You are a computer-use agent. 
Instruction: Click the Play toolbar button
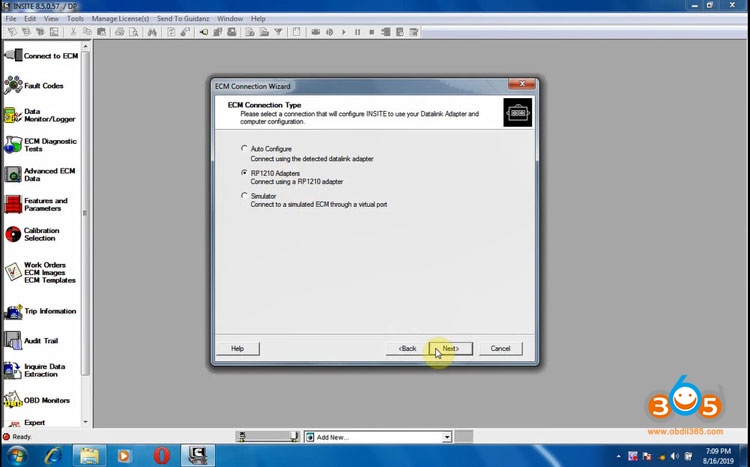[343, 32]
